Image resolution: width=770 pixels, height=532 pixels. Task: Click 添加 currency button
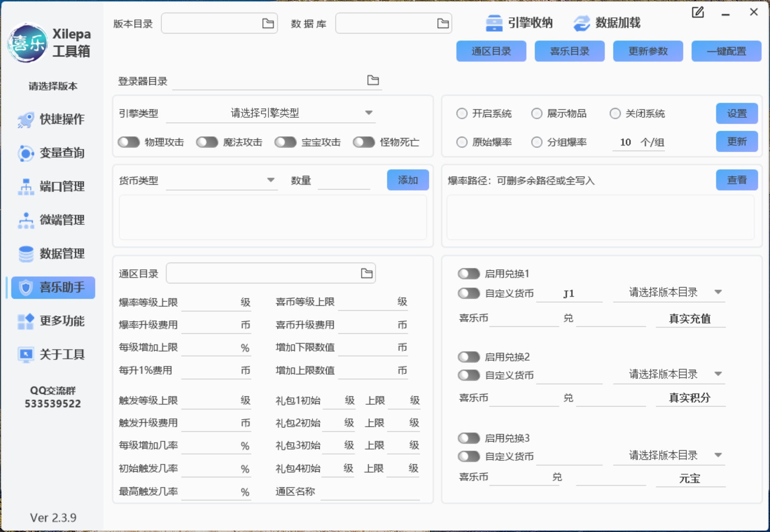[x=408, y=180]
